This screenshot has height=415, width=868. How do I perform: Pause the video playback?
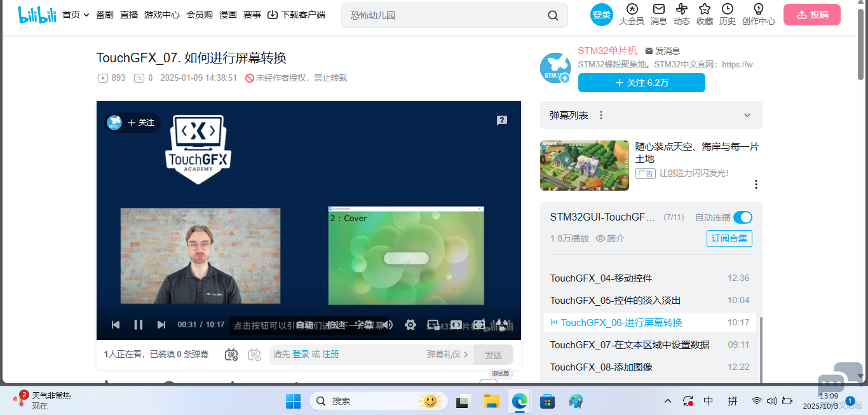[x=138, y=325]
